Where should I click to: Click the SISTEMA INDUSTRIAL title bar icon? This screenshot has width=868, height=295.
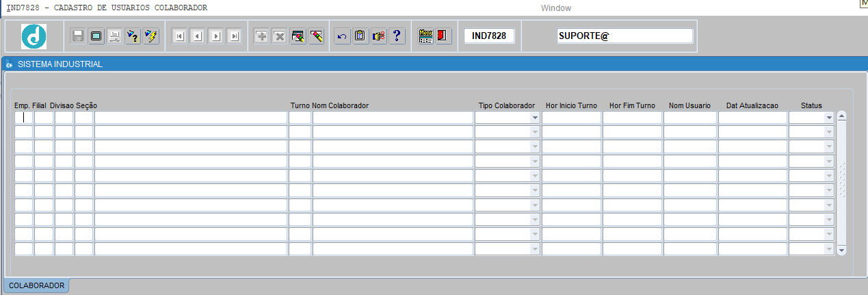click(x=10, y=65)
